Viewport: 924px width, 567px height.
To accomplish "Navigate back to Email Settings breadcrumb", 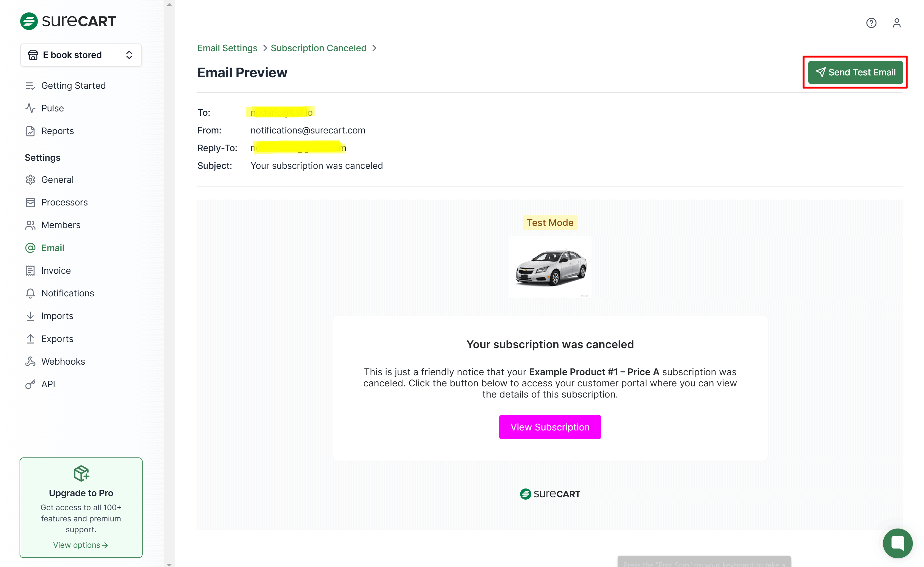I will coord(227,48).
